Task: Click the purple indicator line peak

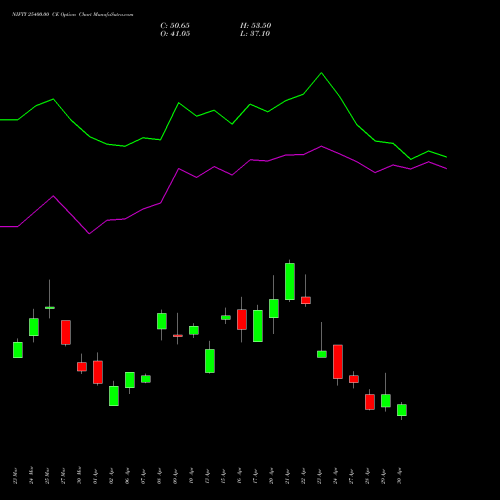Action: (x=321, y=146)
